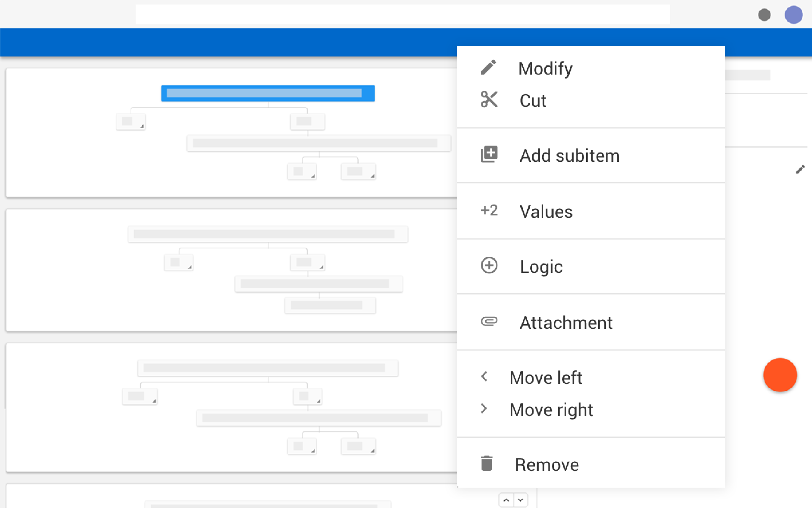Click the down chevron stepper at bottom
Image resolution: width=812 pixels, height=508 pixels.
coord(521,500)
